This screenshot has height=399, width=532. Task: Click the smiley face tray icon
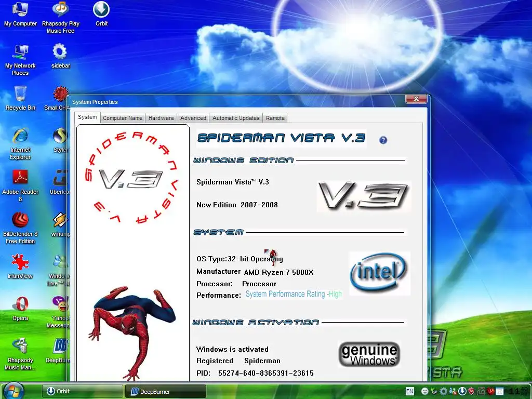pyautogui.click(x=425, y=391)
